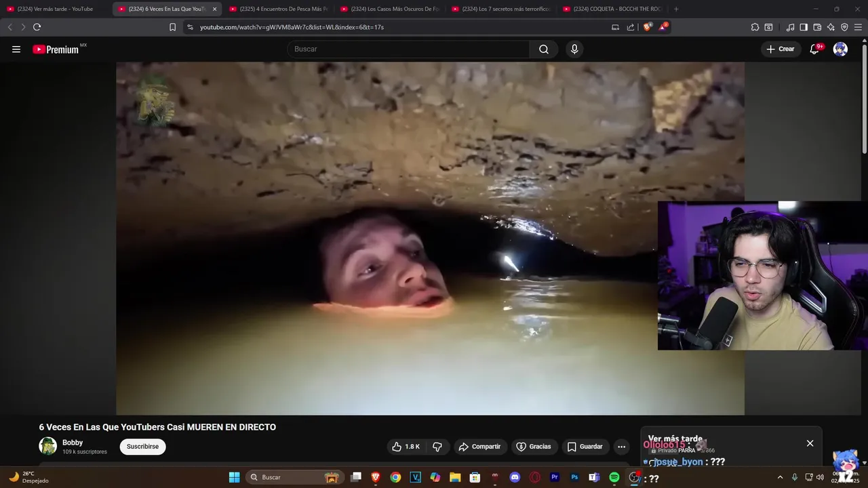
Task: Go back in browser history
Action: tap(9, 27)
